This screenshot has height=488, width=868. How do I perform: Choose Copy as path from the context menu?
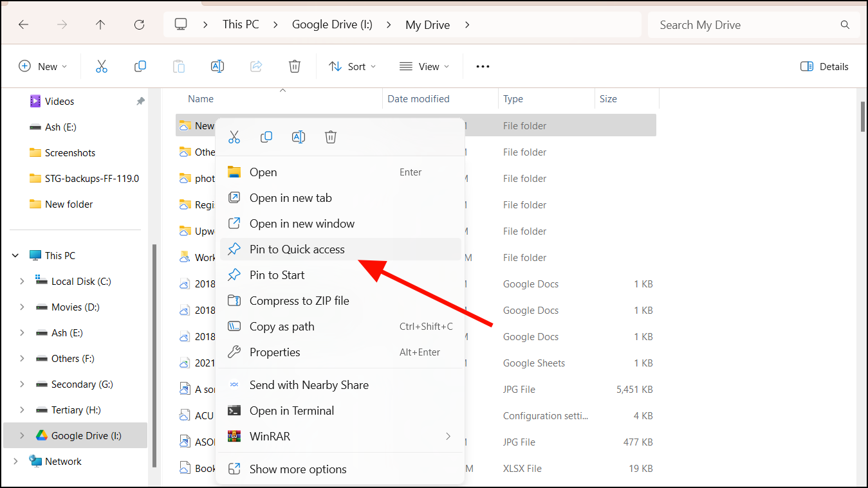pyautogui.click(x=282, y=327)
